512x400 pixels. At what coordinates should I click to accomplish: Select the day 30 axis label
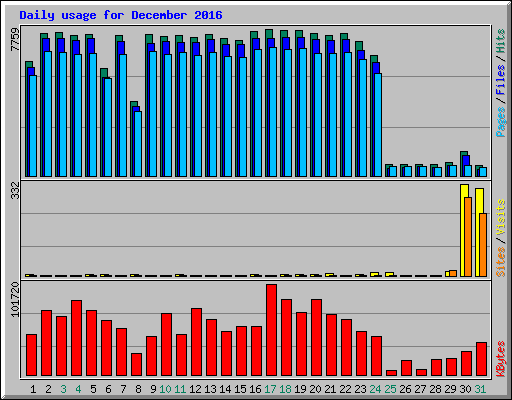(465, 389)
